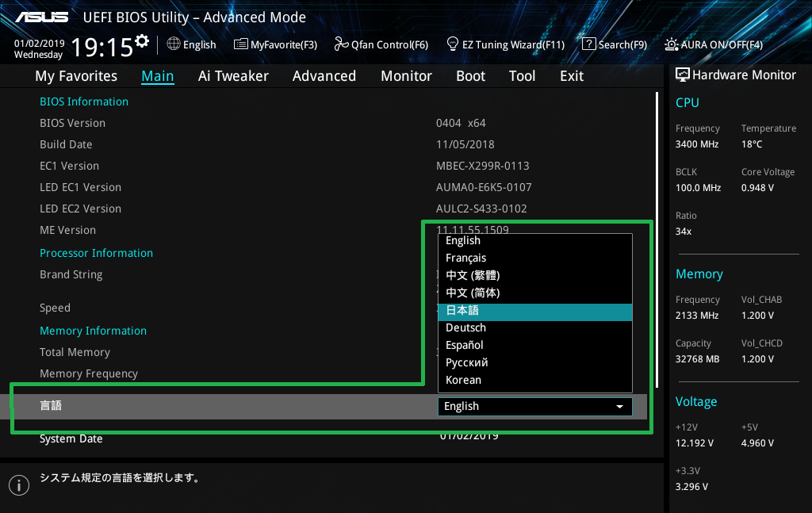Click Memory Frequency label
This screenshot has height=513, width=812.
pyautogui.click(x=89, y=373)
